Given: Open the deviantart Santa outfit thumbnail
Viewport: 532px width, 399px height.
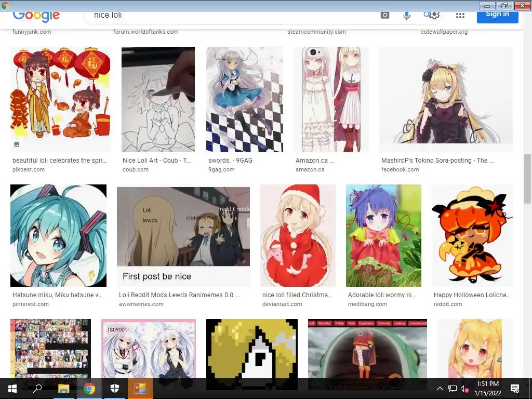Looking at the screenshot, I should [x=298, y=235].
